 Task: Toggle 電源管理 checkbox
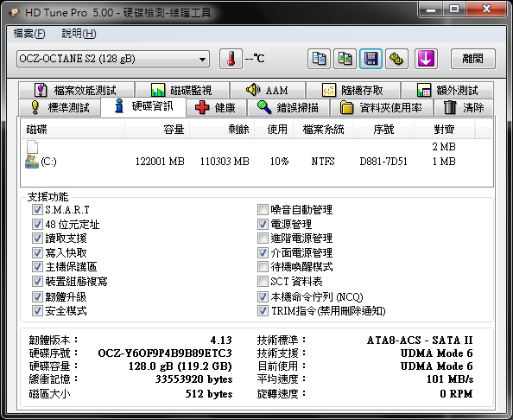coord(263,224)
